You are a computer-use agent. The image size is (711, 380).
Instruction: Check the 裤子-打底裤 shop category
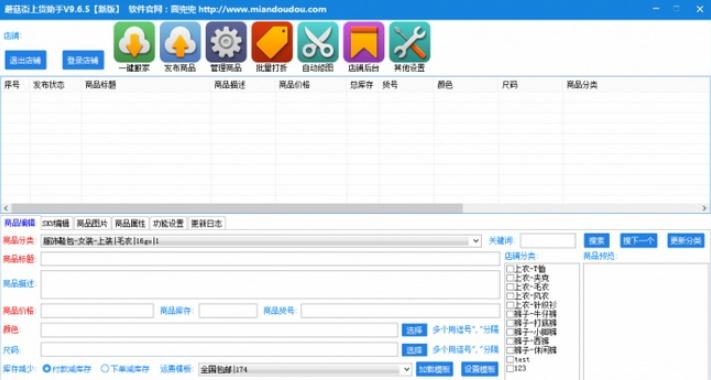(510, 323)
